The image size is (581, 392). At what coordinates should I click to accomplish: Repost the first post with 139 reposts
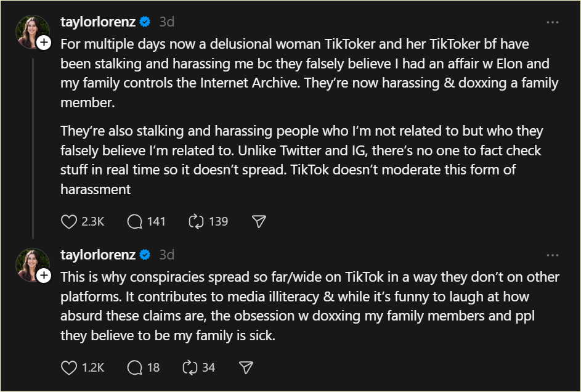[x=196, y=221]
